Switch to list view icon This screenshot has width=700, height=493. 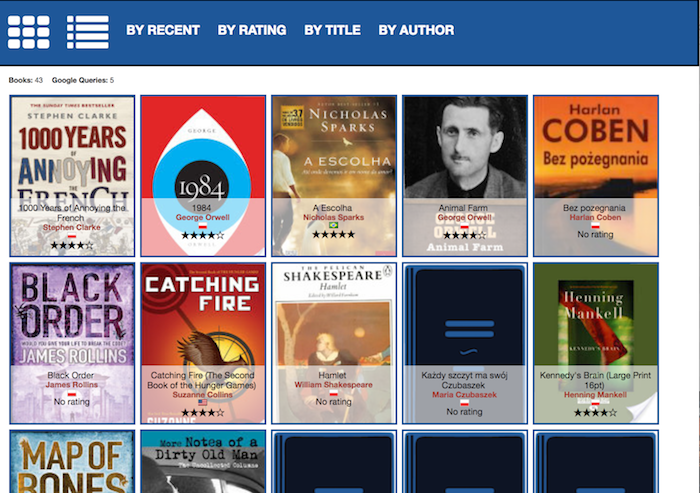[x=88, y=32]
